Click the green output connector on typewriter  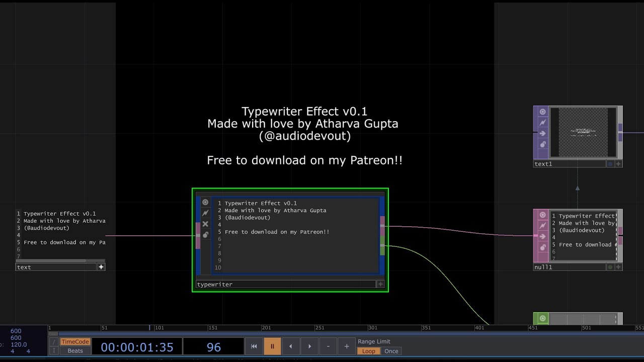[x=382, y=246]
